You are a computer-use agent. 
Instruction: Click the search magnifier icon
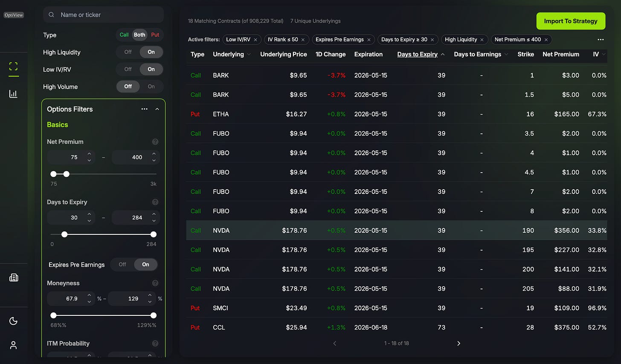pyautogui.click(x=51, y=14)
